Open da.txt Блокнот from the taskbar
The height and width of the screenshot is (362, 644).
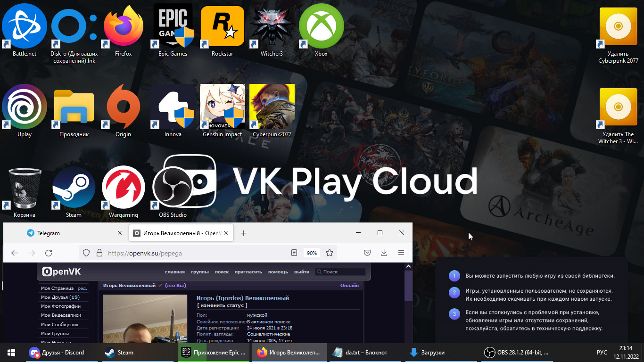(366, 352)
